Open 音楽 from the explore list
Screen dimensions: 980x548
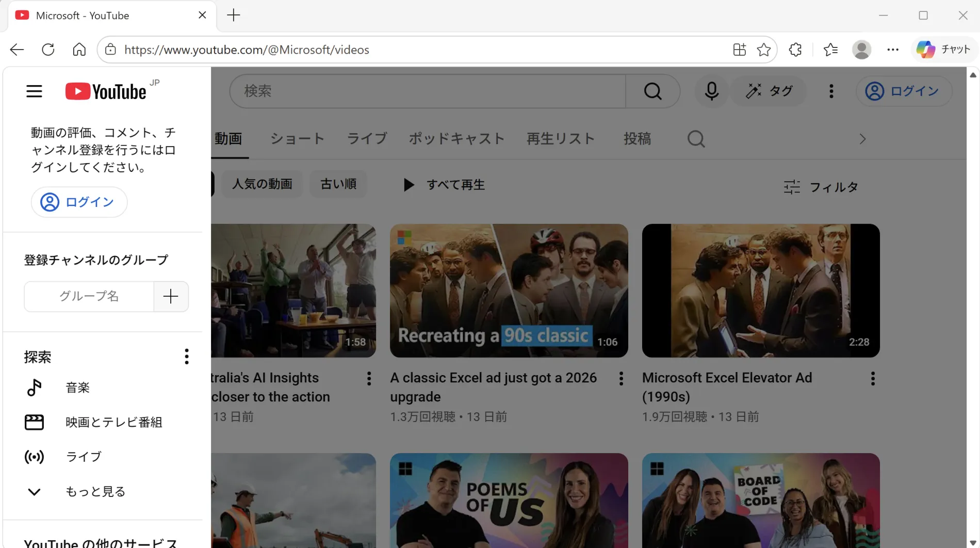click(103, 388)
